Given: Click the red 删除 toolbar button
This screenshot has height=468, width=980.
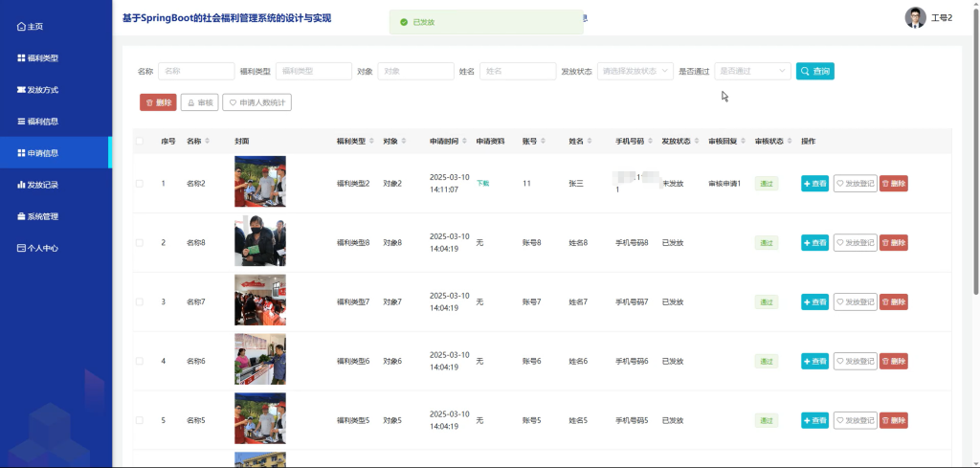Looking at the screenshot, I should (158, 102).
